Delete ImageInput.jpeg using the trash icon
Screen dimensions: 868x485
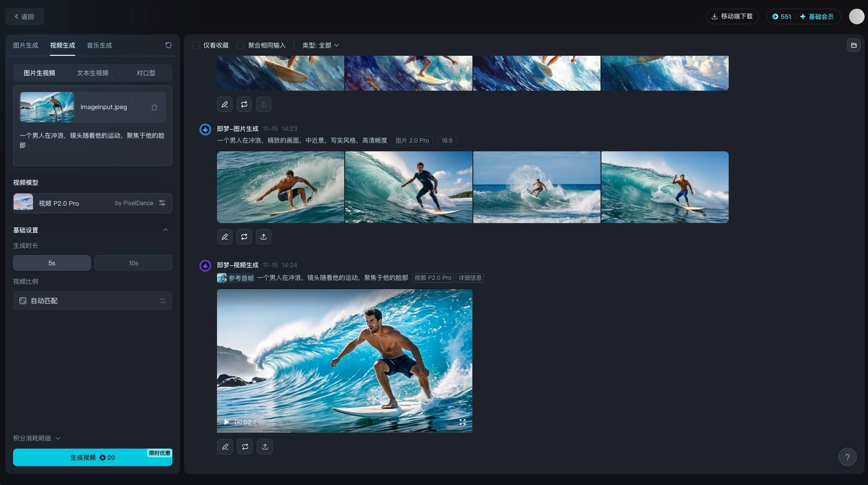154,107
